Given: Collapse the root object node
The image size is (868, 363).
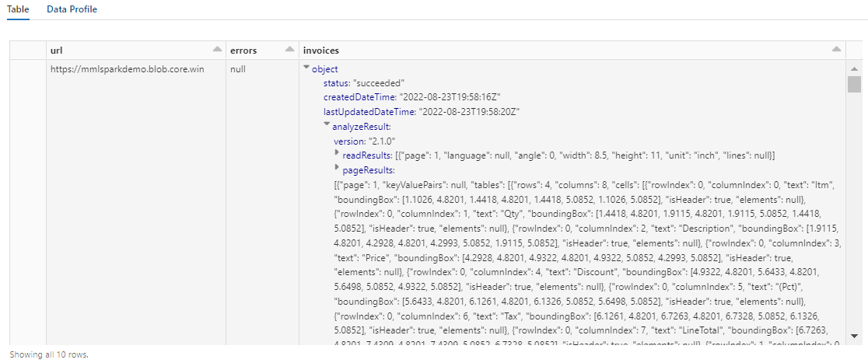Looking at the screenshot, I should [x=306, y=69].
